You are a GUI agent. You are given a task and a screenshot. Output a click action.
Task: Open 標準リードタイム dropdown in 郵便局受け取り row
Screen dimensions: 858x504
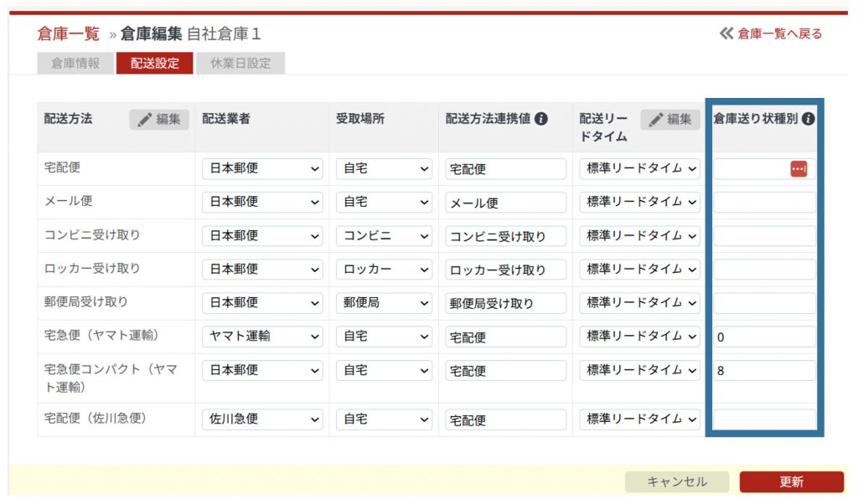pyautogui.click(x=639, y=303)
